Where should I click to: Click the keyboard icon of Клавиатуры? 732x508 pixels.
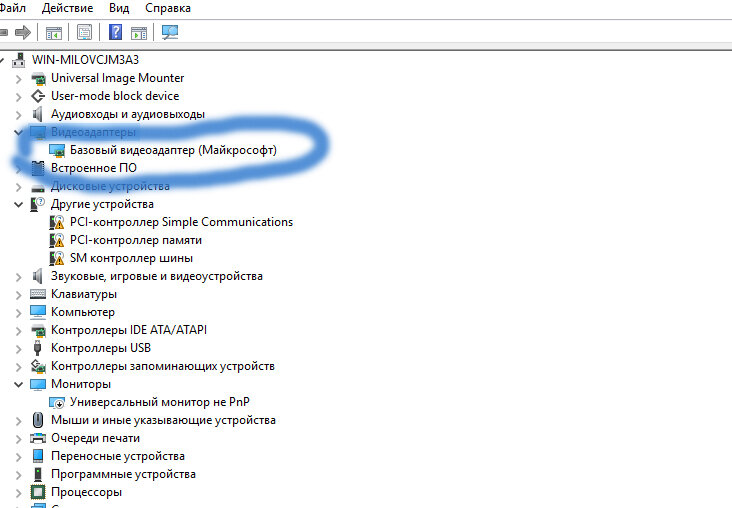pyautogui.click(x=38, y=294)
